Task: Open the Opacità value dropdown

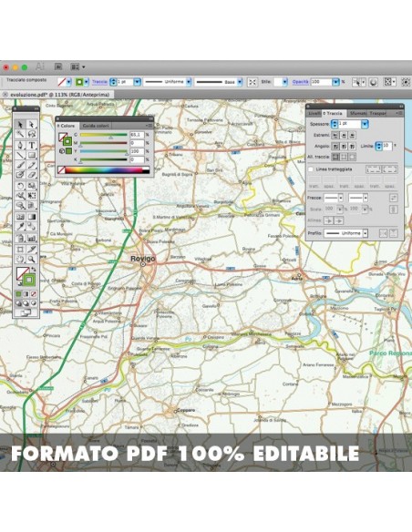Action: [x=335, y=82]
